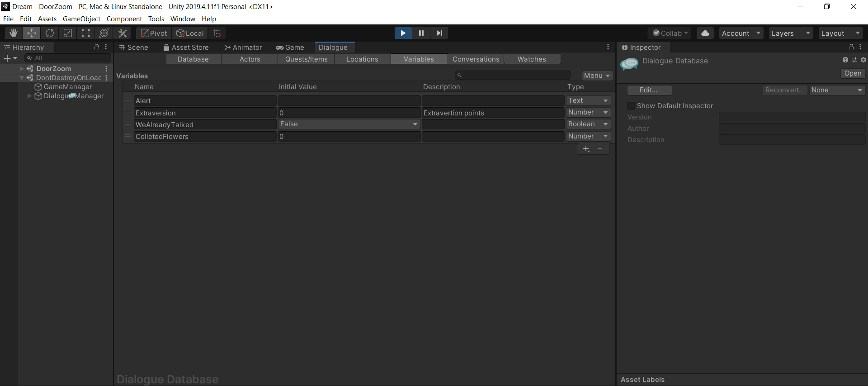This screenshot has height=386, width=868.
Task: Open custom editor tools icon
Action: [x=123, y=33]
